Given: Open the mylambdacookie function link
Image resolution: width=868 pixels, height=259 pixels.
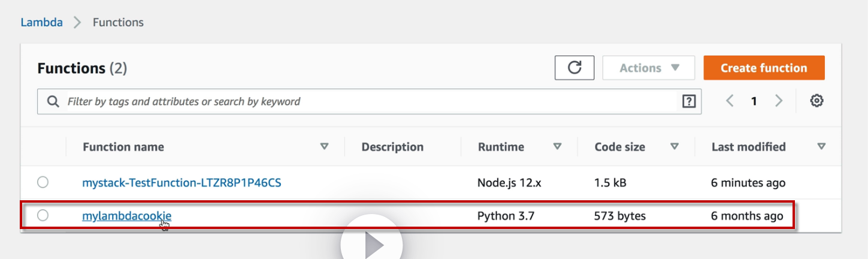Looking at the screenshot, I should [126, 216].
